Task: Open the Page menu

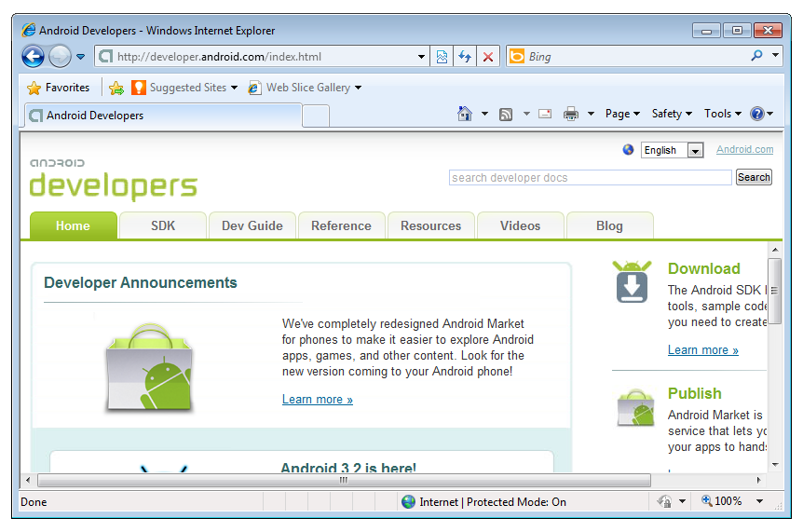Action: pos(622,114)
